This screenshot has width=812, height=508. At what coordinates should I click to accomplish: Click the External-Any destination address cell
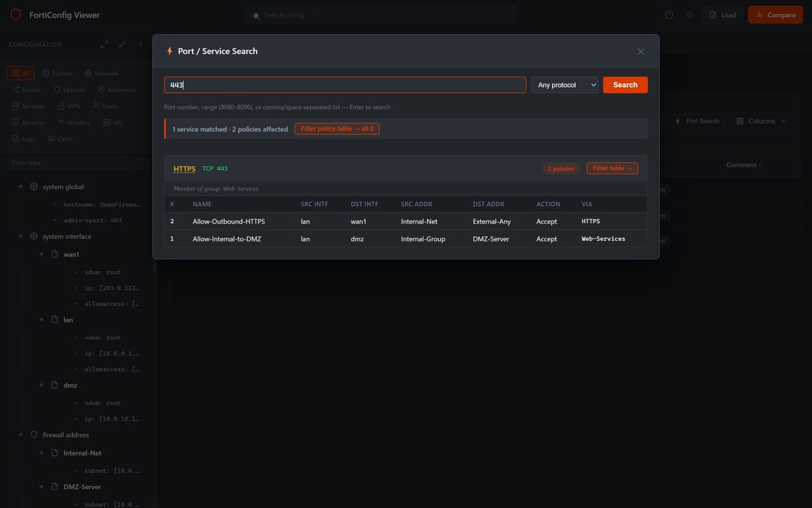click(492, 221)
